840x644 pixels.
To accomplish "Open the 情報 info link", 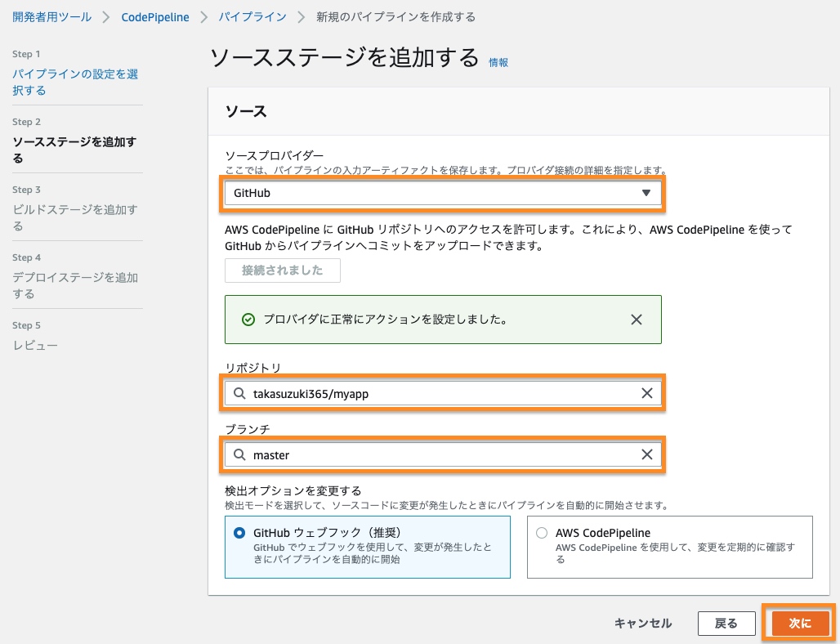I will 498,62.
